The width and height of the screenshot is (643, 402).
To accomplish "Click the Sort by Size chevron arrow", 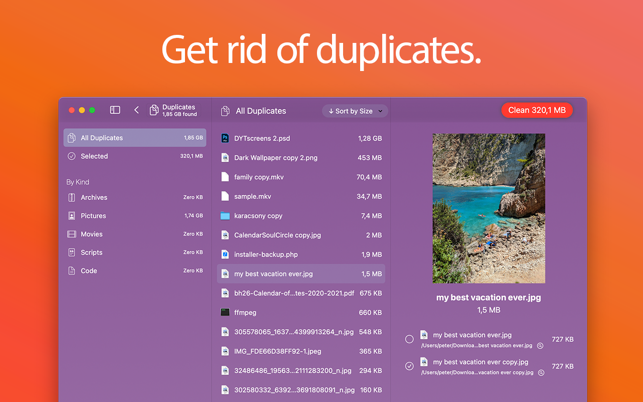I will 381,111.
